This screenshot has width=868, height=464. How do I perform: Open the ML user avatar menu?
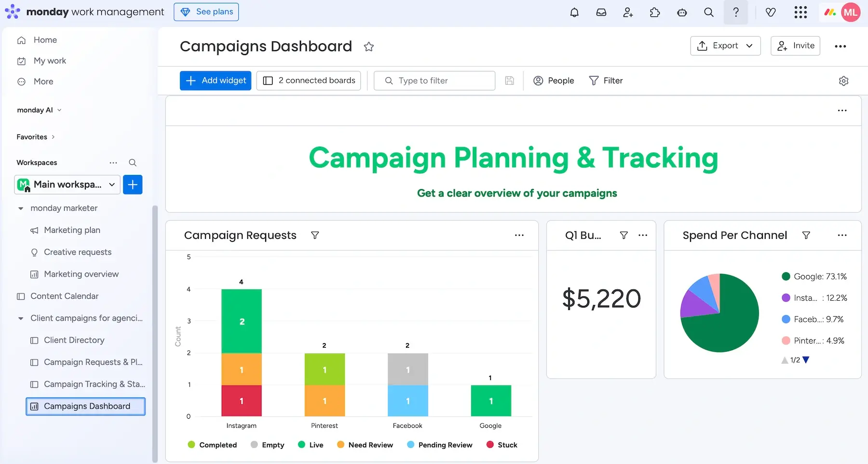pos(851,13)
